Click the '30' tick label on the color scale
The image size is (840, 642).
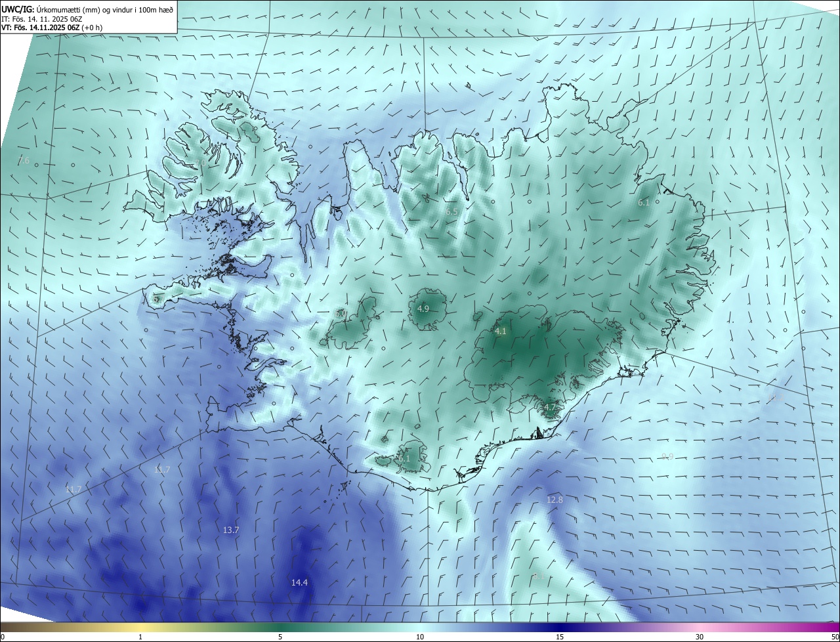click(x=700, y=637)
